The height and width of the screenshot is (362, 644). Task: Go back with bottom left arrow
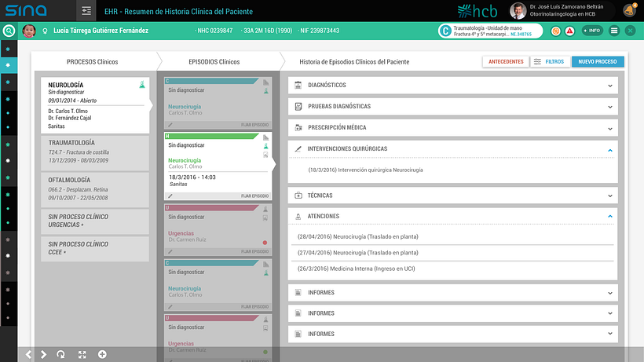pyautogui.click(x=28, y=354)
